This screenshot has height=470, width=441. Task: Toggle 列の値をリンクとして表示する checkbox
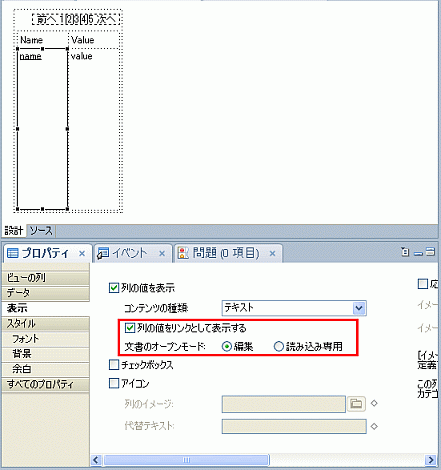tap(130, 328)
